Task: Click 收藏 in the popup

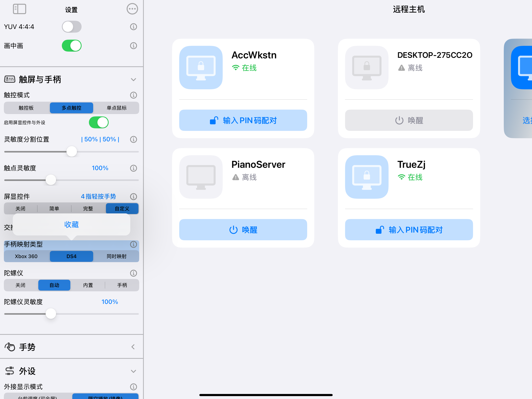Action: pos(72,225)
